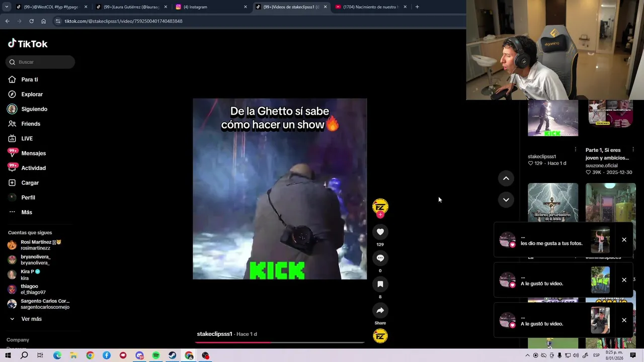Dismiss 'les dio me gusta a tus fotos' notification
Viewport: 644px width, 362px height.
click(624, 240)
